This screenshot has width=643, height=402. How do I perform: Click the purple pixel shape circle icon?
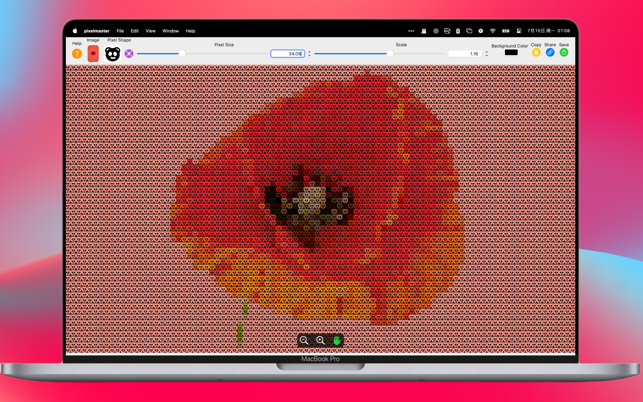tap(129, 53)
